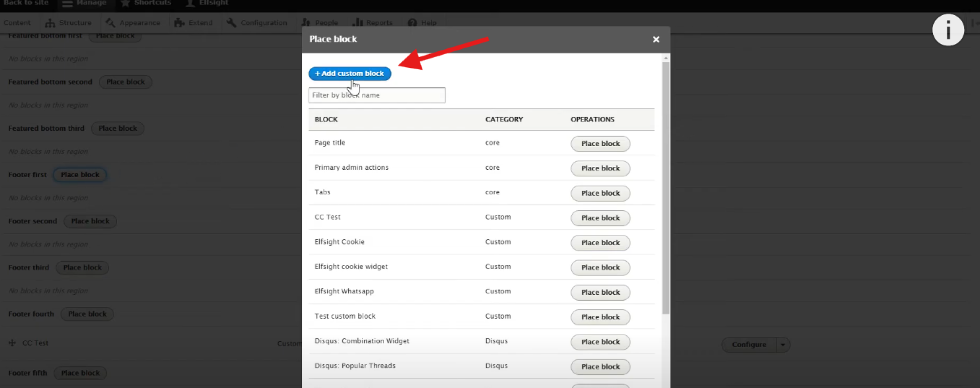Grab the CC Test drag handle
This screenshot has width=980, height=388.
(x=12, y=343)
